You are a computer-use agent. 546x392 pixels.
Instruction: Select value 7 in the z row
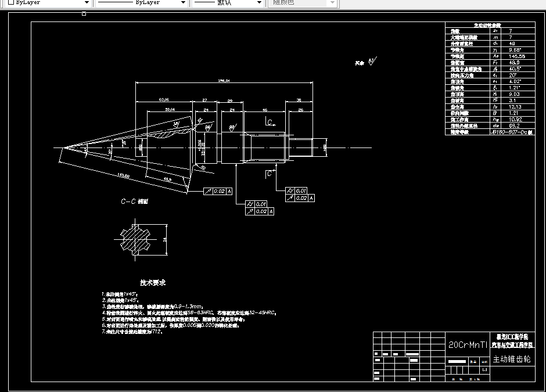[511, 31]
